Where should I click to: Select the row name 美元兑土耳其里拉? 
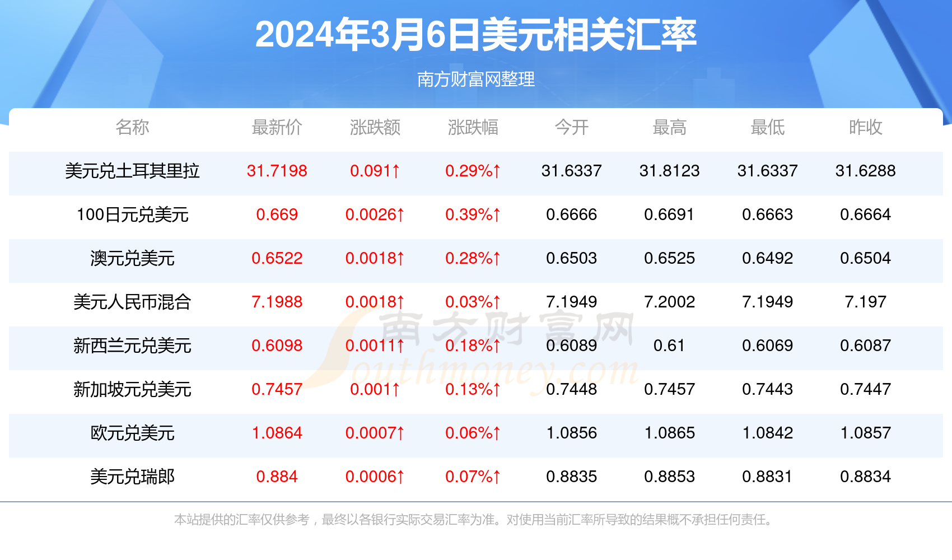[x=132, y=171]
